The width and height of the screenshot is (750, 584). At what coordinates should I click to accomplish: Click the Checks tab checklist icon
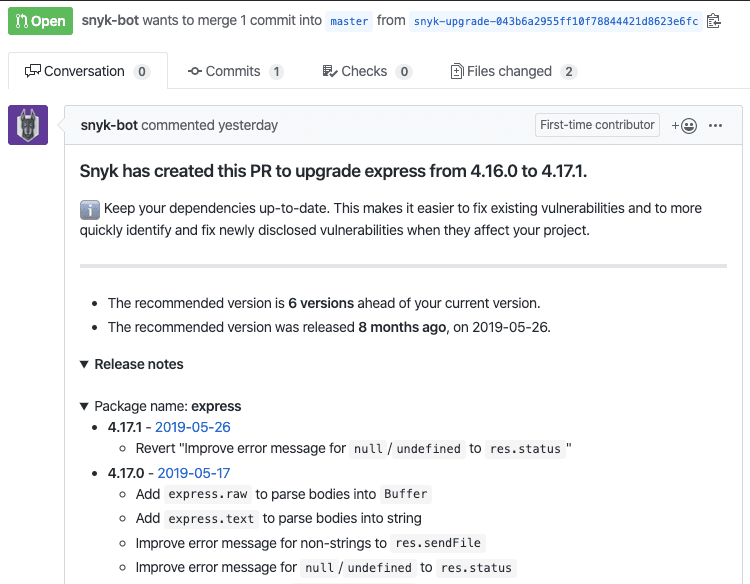tap(330, 71)
